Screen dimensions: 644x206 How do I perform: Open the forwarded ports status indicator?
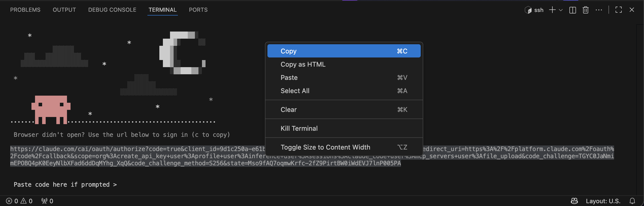pyautogui.click(x=47, y=201)
